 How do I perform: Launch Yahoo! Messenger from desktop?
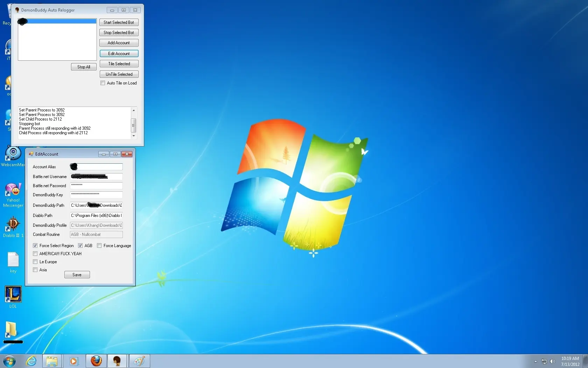click(13, 195)
